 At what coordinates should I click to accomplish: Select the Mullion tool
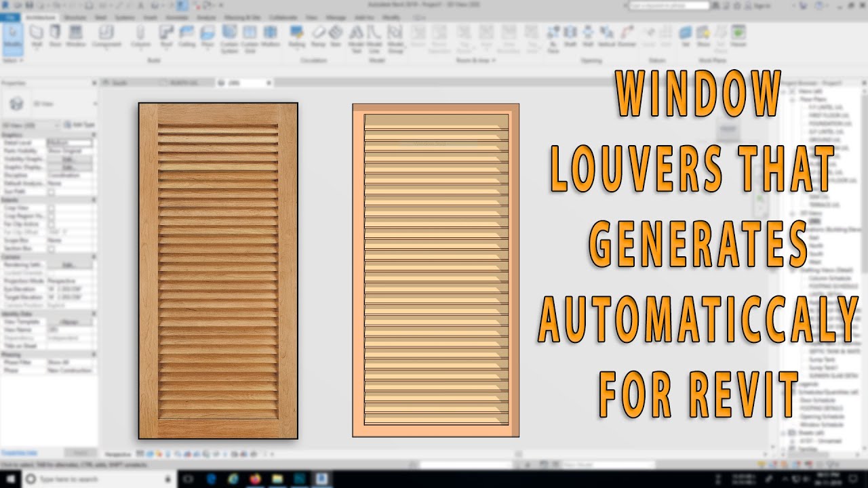(x=271, y=36)
